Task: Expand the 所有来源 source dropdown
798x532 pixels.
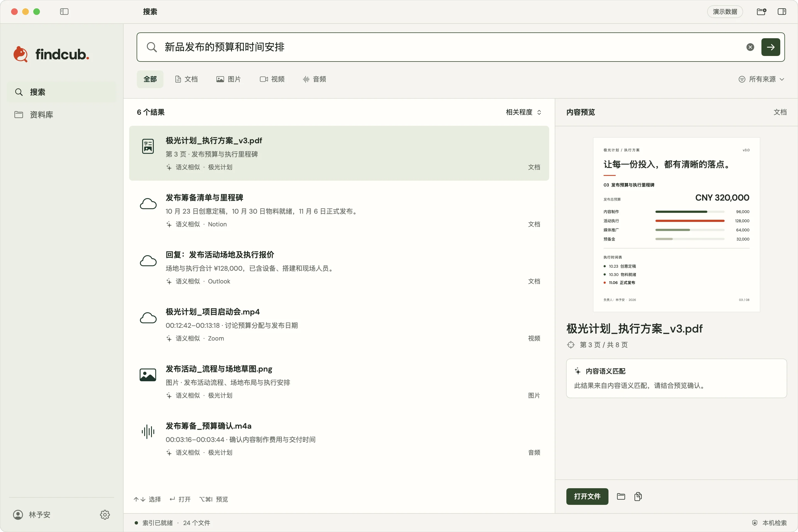Action: pyautogui.click(x=761, y=79)
